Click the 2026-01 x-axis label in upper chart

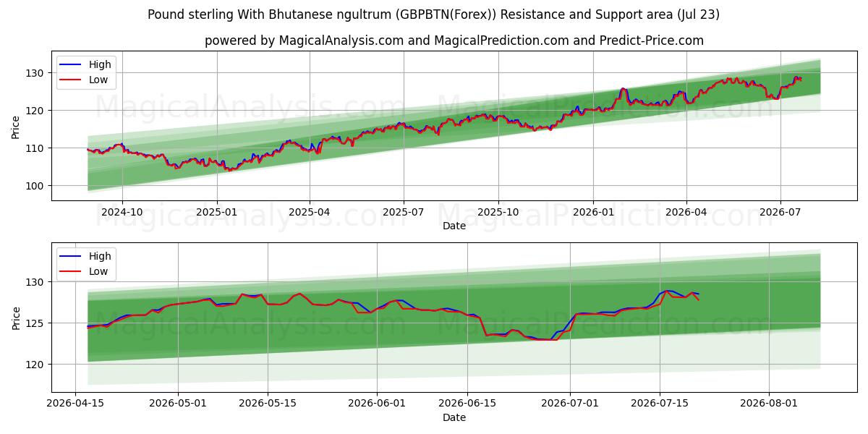pyautogui.click(x=593, y=213)
